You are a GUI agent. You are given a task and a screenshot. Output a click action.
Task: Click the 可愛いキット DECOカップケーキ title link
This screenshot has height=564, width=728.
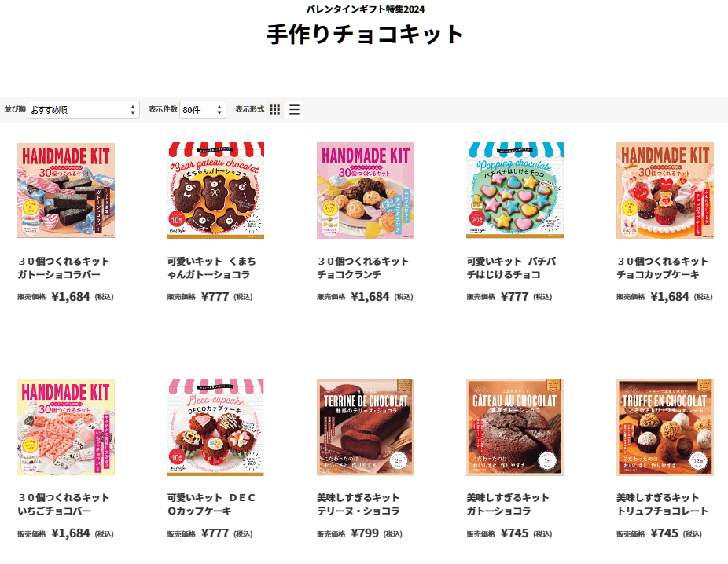click(x=211, y=504)
